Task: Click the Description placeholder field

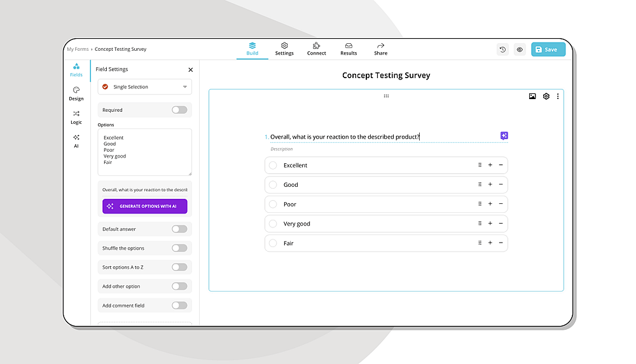Action: click(282, 149)
